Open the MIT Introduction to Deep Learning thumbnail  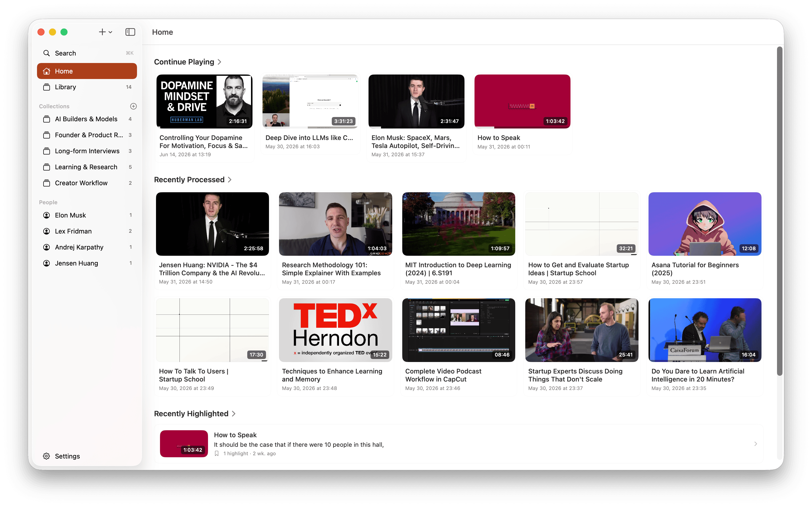pos(458,224)
